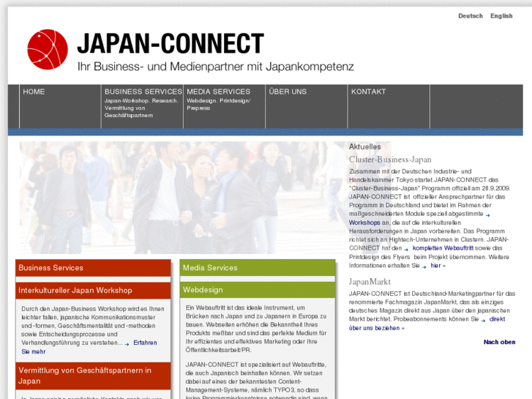
Task: Click the arrow icon before 'kompletten Webauftritt'
Action: pos(406,249)
